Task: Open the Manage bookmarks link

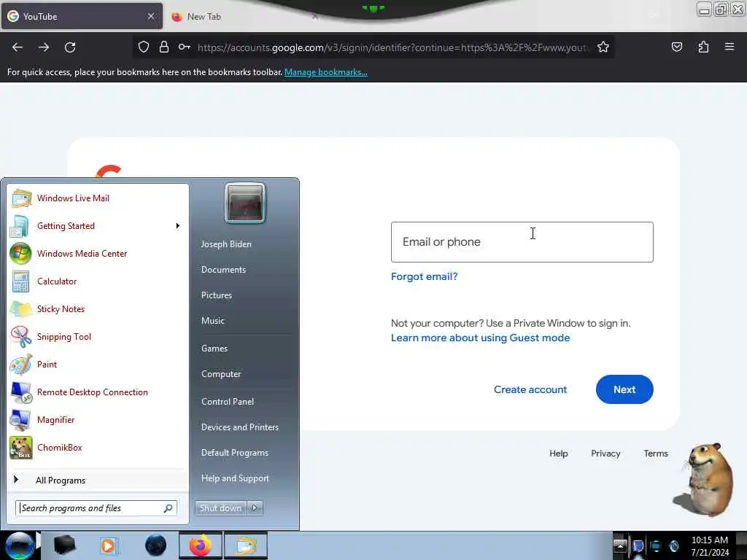Action: point(326,72)
